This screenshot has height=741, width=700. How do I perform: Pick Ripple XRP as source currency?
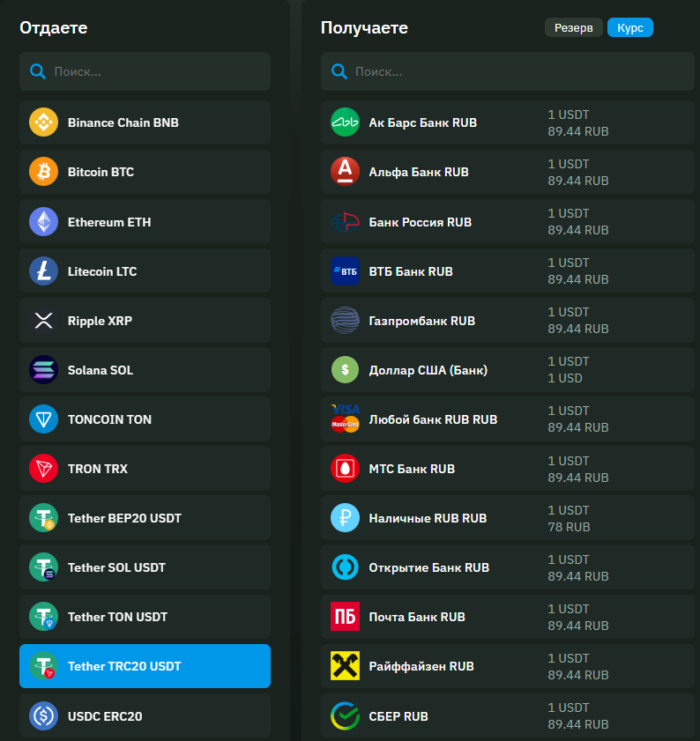tap(145, 321)
